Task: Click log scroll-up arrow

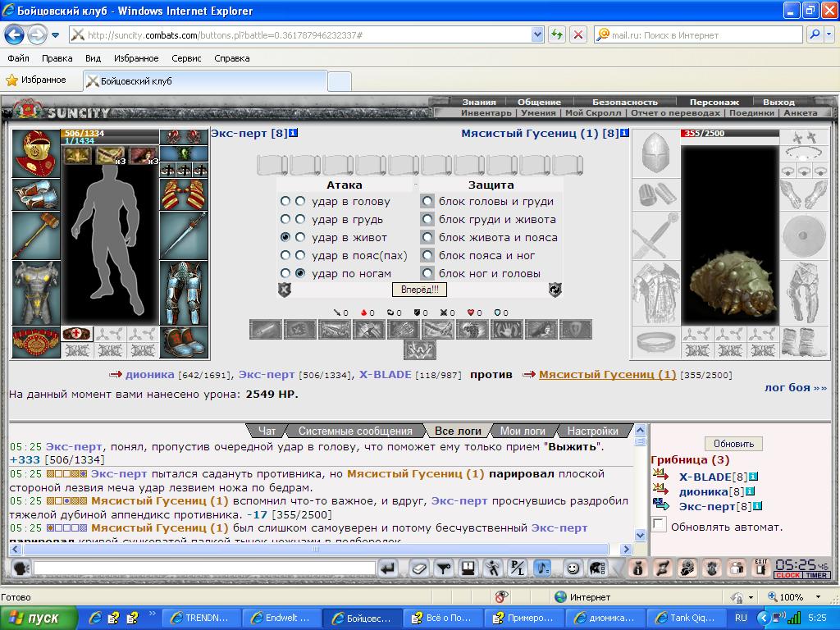Action: pos(640,429)
